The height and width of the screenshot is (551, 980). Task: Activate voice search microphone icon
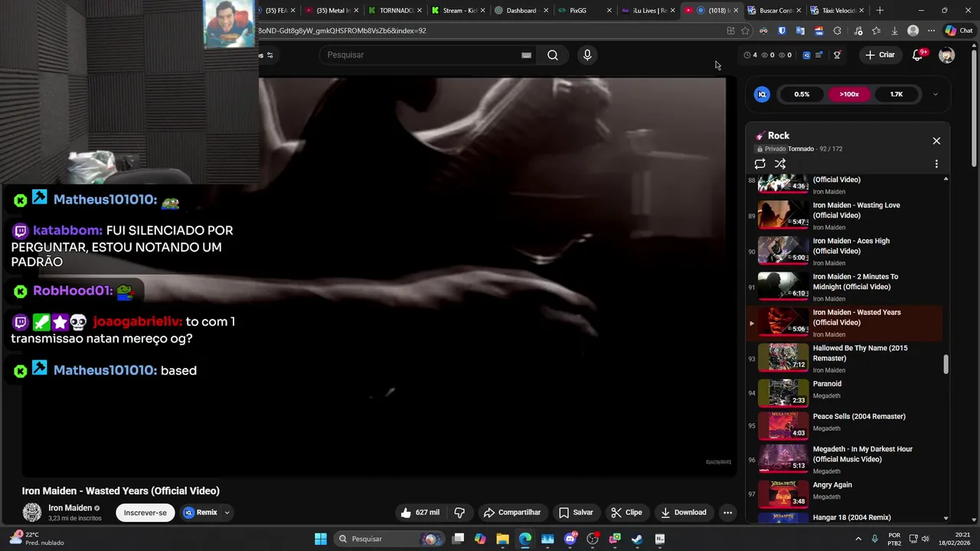[x=587, y=55]
